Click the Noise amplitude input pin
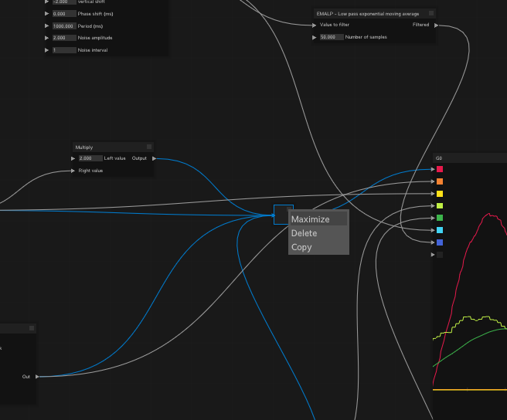This screenshot has width=507, height=420. tap(46, 38)
